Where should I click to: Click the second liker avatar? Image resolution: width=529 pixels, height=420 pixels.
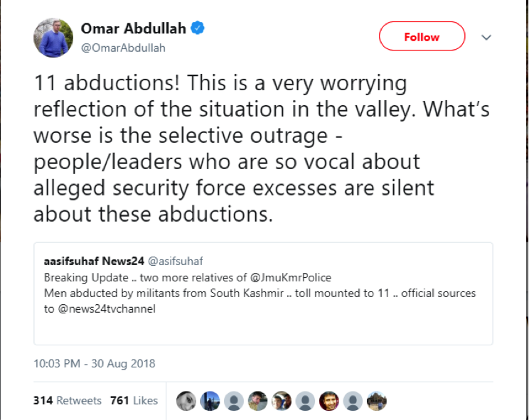click(210, 401)
